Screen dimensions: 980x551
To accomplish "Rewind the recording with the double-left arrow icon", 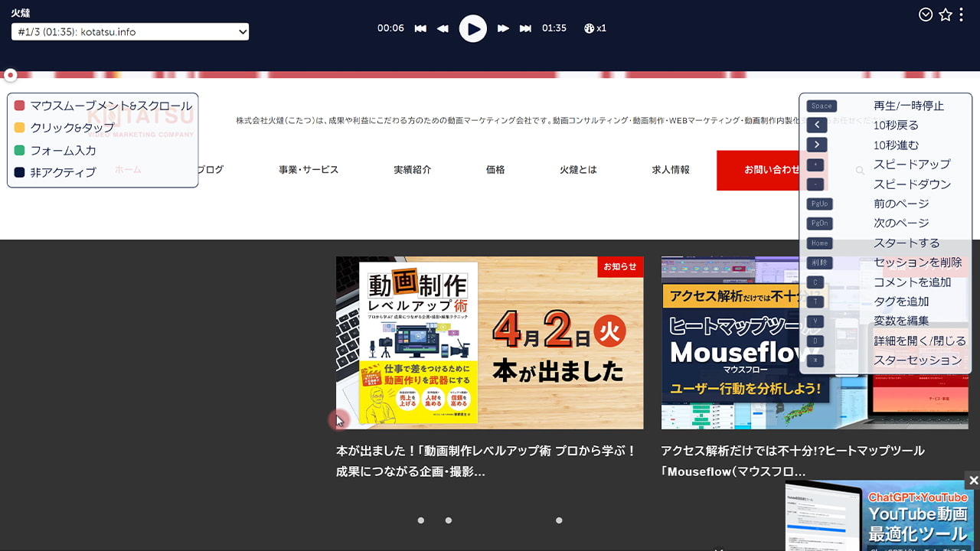I will coord(443,28).
